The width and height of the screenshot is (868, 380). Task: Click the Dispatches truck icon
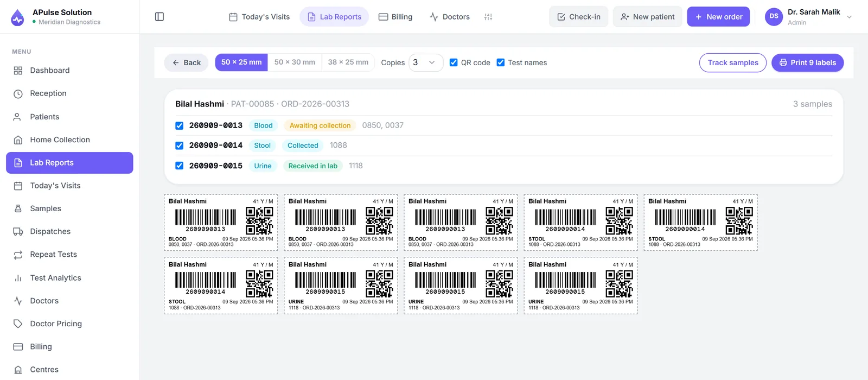pyautogui.click(x=18, y=231)
